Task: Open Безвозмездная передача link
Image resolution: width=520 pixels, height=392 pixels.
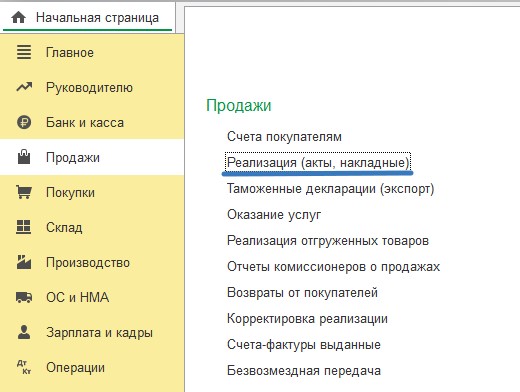Action: (304, 371)
